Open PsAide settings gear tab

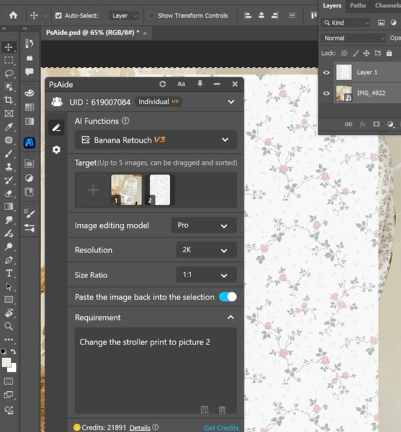56,150
